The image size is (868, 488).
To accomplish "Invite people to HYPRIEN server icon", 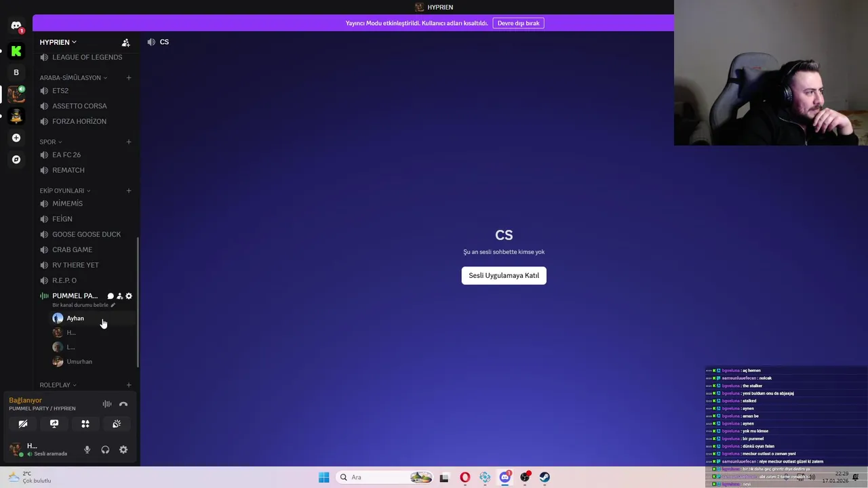I will (125, 42).
